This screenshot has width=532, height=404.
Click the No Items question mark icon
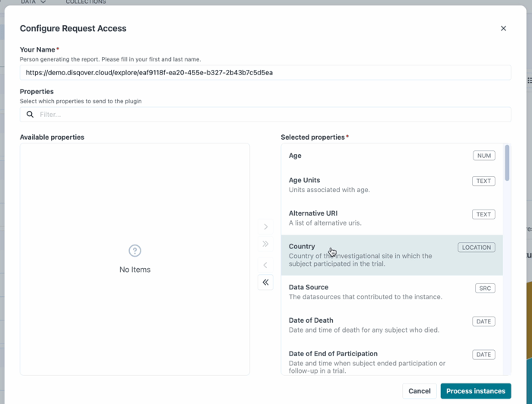[135, 251]
